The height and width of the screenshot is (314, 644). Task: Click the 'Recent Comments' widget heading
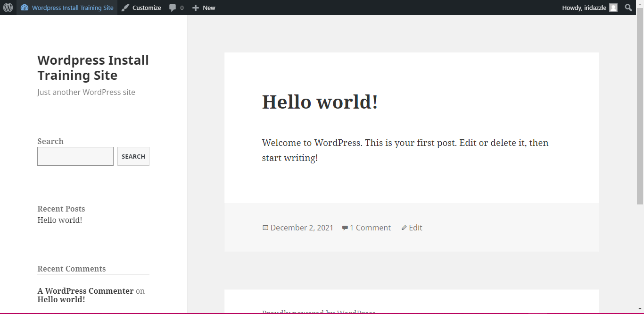72,269
